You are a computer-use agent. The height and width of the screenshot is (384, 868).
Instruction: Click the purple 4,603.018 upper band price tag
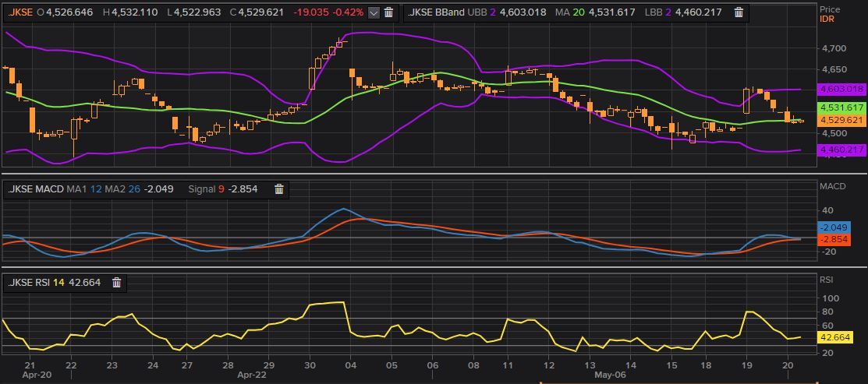842,90
